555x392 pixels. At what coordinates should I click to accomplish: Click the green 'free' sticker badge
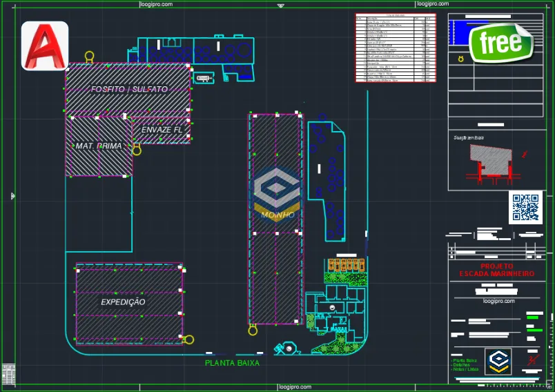tap(500, 43)
